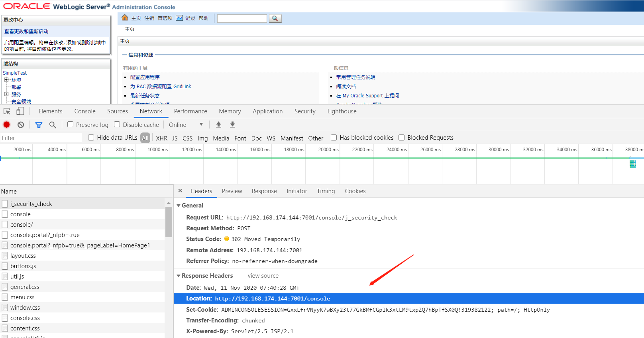Image resolution: width=644 pixels, height=338 pixels.
Task: Open the Cookies tab of request
Action: click(355, 191)
